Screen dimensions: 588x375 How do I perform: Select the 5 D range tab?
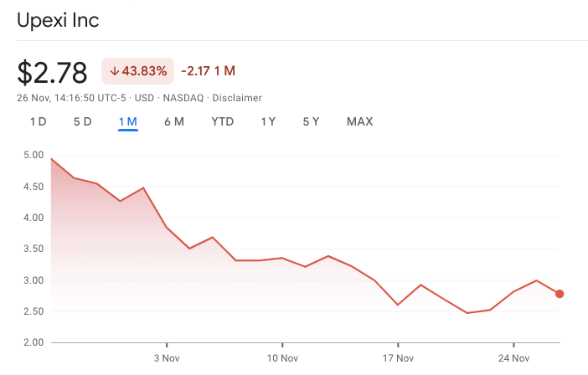[82, 121]
